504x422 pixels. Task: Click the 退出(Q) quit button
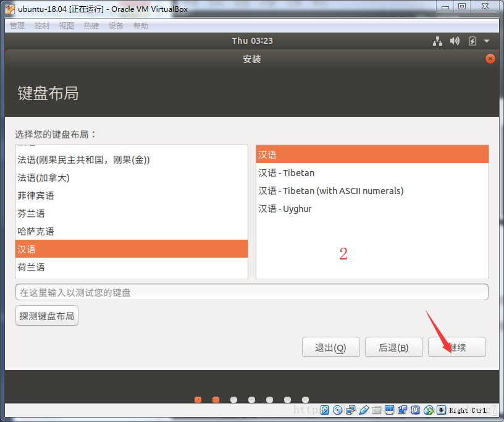coord(331,347)
